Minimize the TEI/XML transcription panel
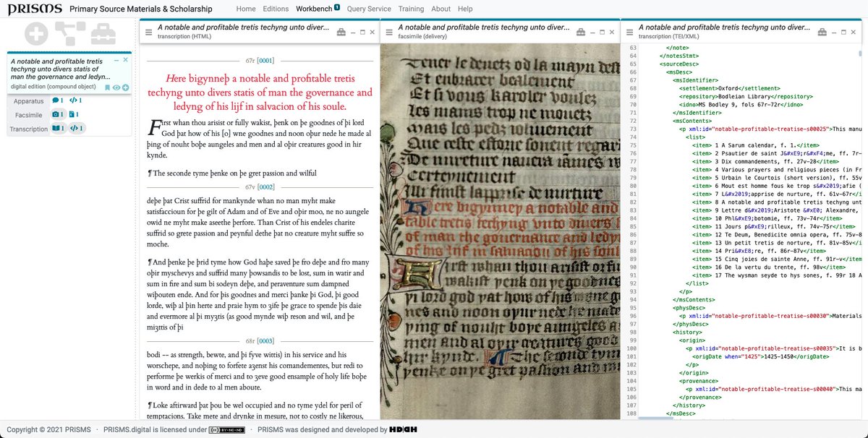This screenshot has width=868, height=438. click(835, 33)
